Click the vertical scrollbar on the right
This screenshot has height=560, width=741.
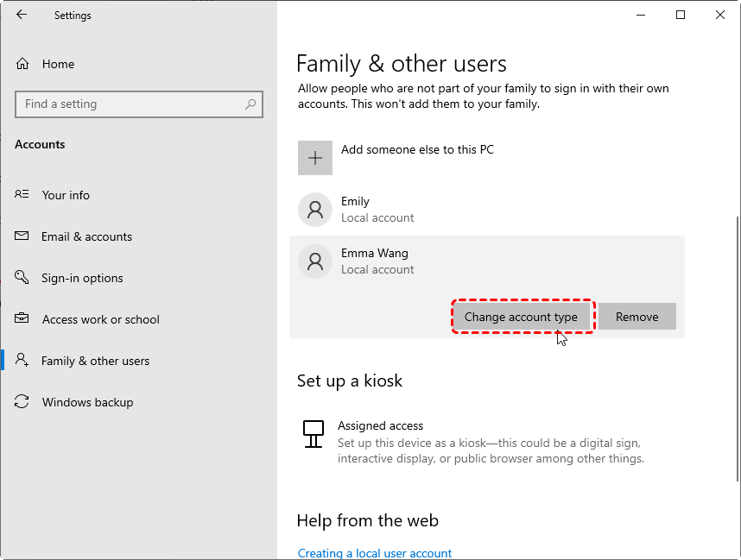pos(736,345)
